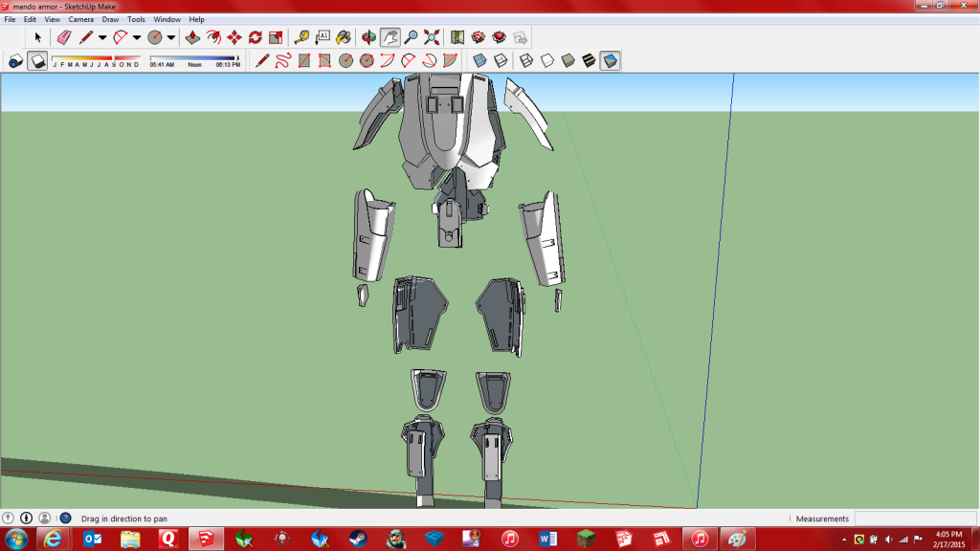Select the Paint Bucket tool
The height and width of the screenshot is (551, 980).
pyautogui.click(x=344, y=37)
